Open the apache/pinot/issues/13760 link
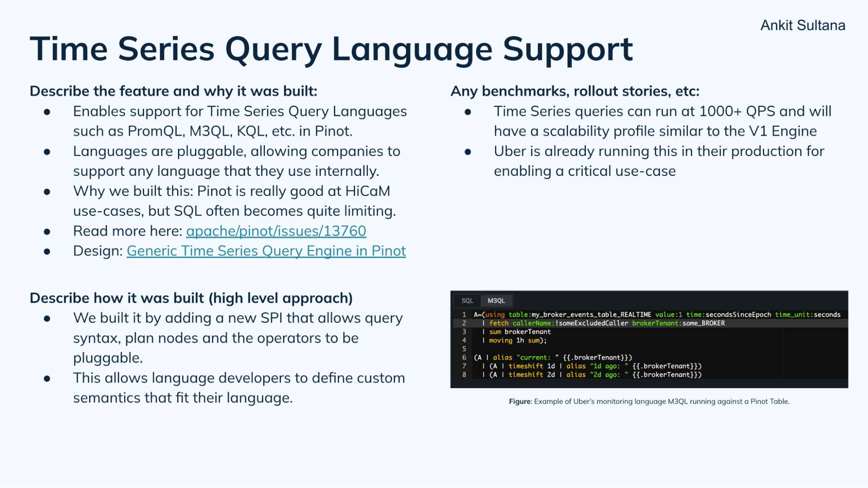868x488 pixels. 275,231
